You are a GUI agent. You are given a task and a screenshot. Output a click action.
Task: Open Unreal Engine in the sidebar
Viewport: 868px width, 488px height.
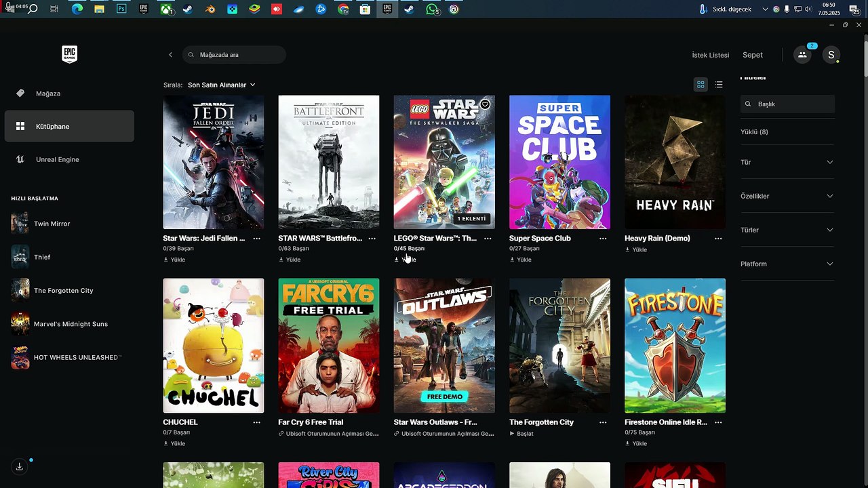coord(69,159)
